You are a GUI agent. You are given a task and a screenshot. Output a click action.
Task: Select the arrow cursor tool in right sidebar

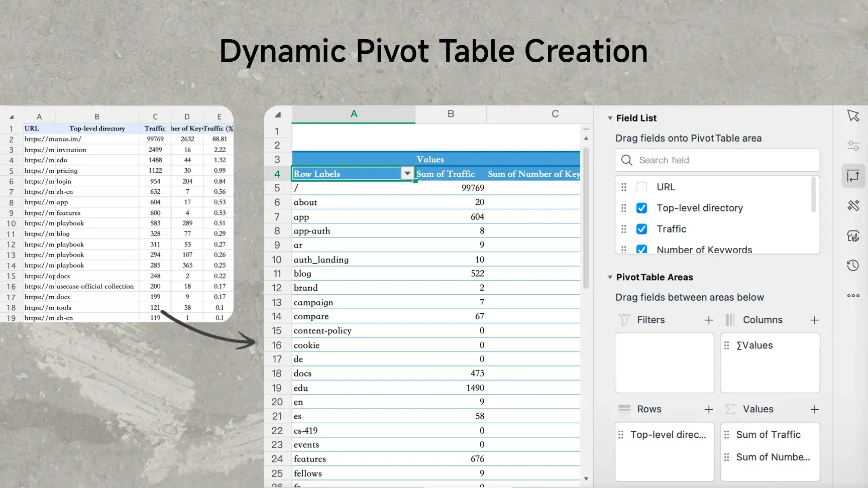click(853, 115)
